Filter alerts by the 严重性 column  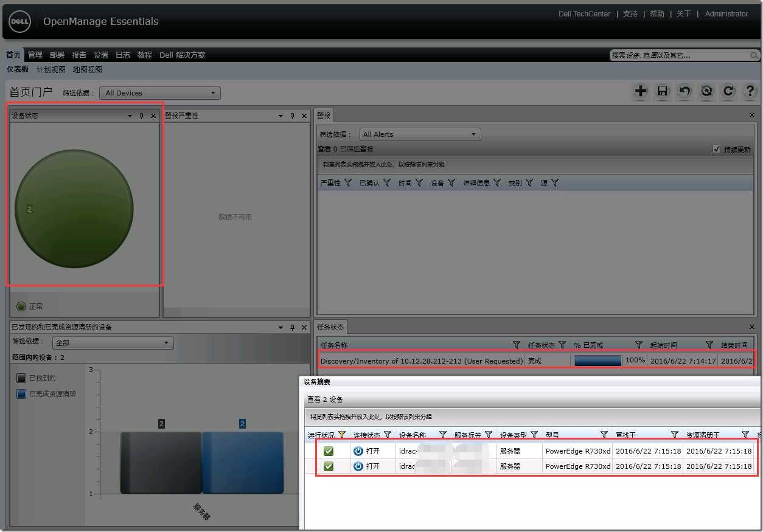pos(348,182)
